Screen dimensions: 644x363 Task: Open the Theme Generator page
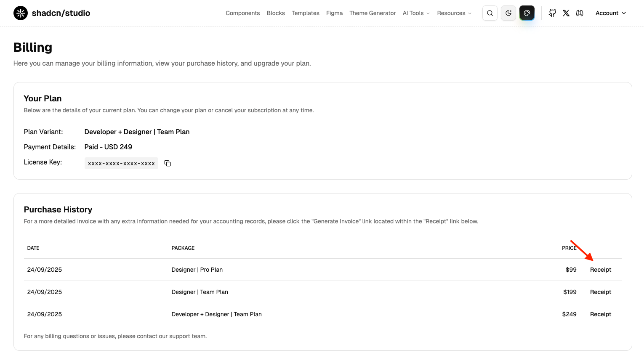[x=373, y=13]
